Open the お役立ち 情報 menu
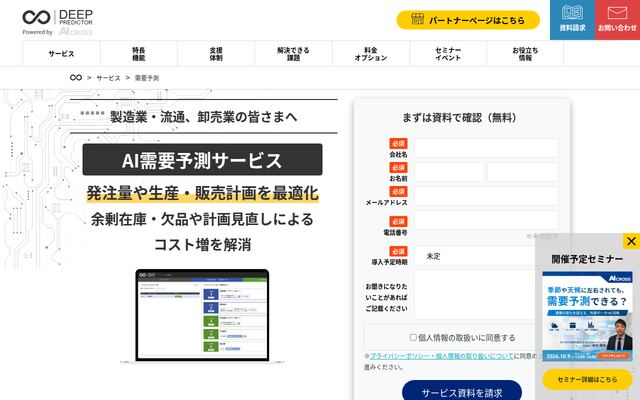Viewport: 640px width, 400px height. (525, 54)
